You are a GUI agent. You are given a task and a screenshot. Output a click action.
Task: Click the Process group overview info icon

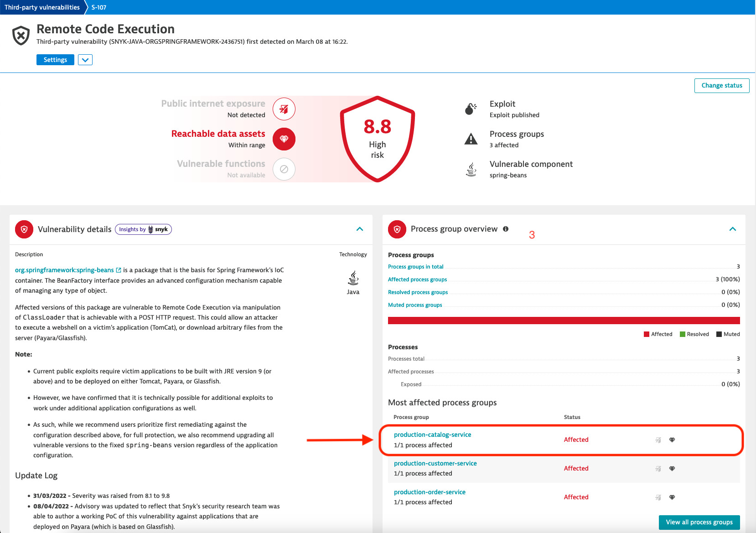coord(506,229)
